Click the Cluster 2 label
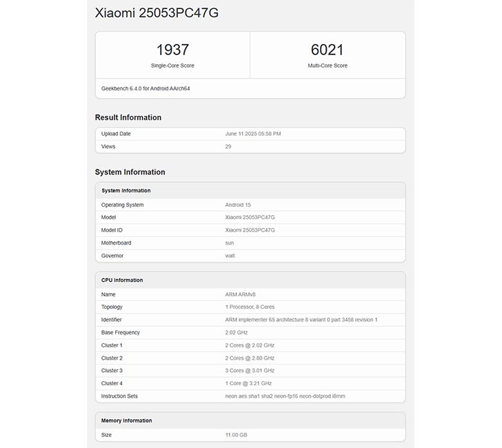The height and width of the screenshot is (448, 502). pos(112,358)
